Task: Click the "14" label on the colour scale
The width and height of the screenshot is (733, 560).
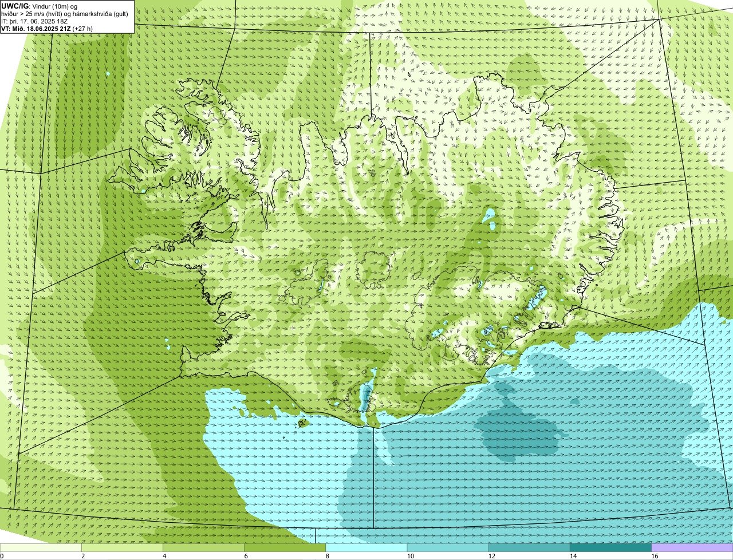Action: 573,556
